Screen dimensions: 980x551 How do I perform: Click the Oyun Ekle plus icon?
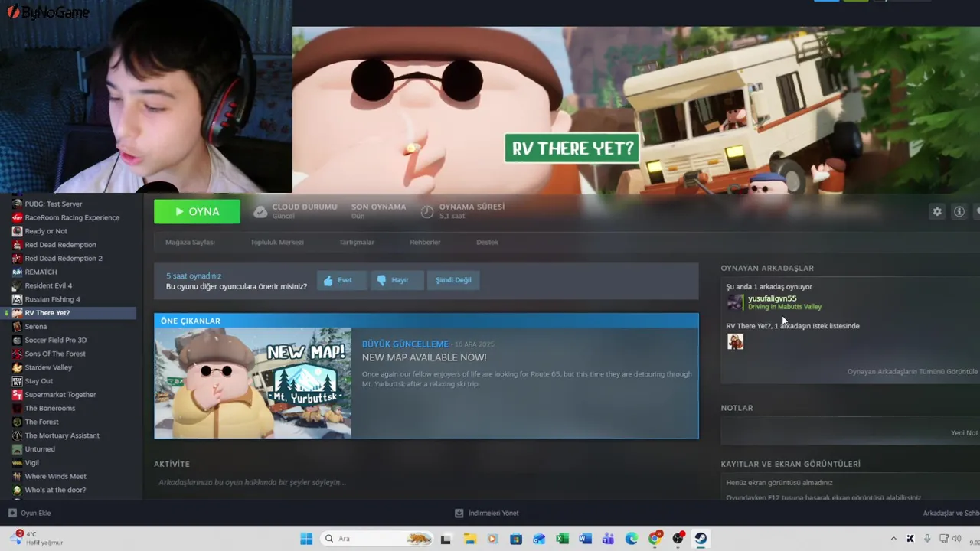coord(12,514)
